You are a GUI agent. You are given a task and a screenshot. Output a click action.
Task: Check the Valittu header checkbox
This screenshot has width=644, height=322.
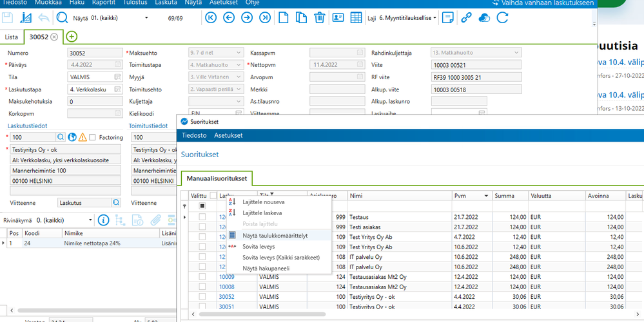213,195
